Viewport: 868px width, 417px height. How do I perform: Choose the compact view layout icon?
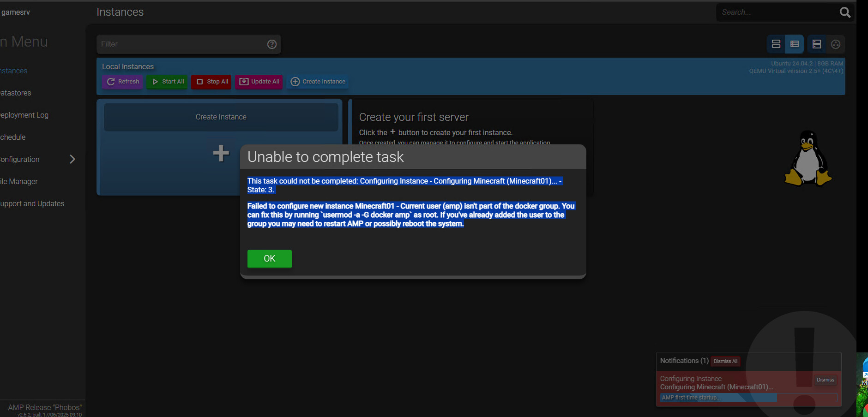[x=817, y=44]
